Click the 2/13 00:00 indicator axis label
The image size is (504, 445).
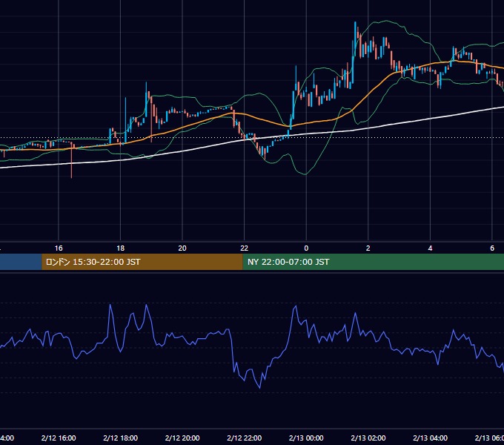(306, 438)
